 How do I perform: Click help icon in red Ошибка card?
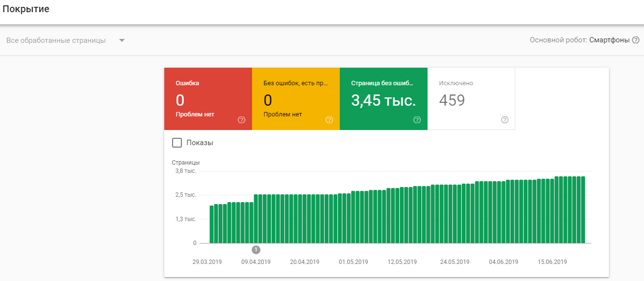[241, 120]
